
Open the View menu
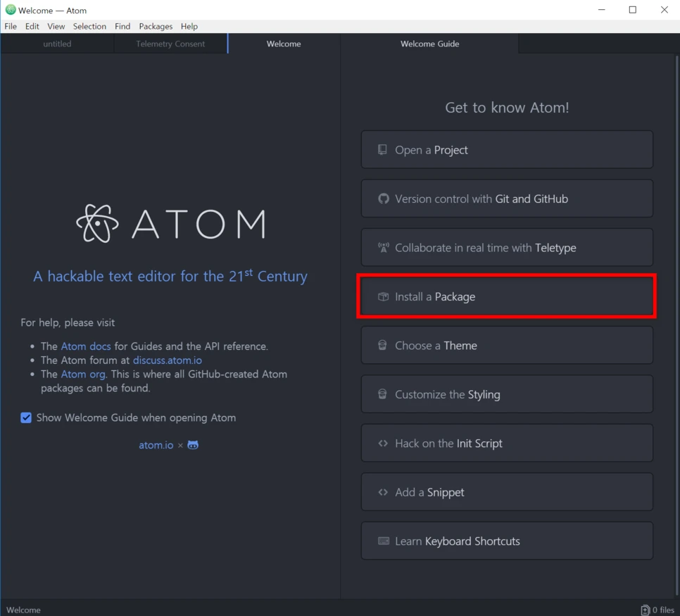point(56,27)
